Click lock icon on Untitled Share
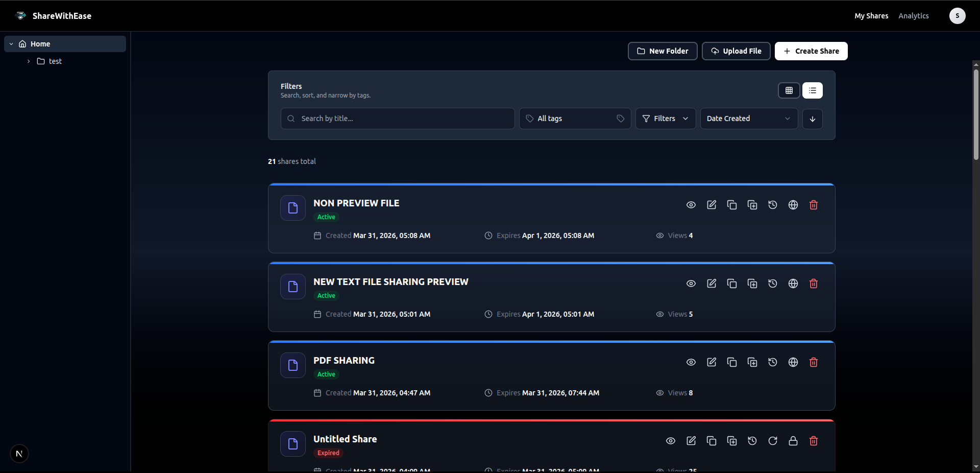 [793, 441]
